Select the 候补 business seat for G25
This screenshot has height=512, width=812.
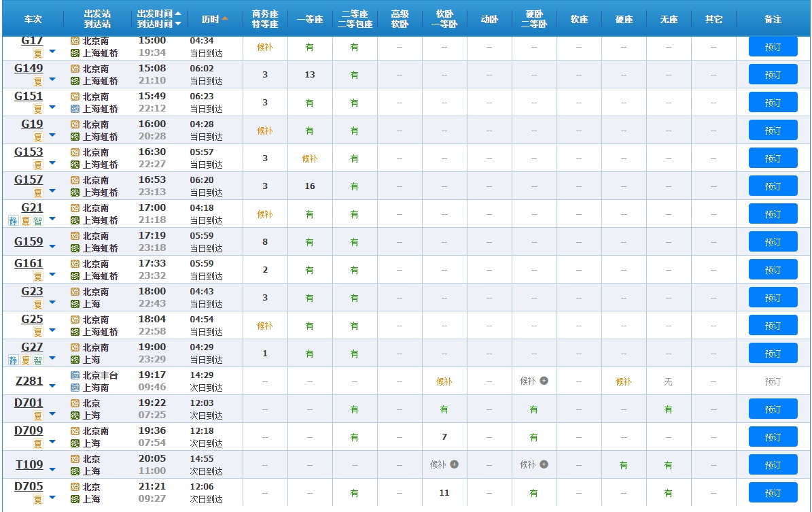(x=265, y=326)
